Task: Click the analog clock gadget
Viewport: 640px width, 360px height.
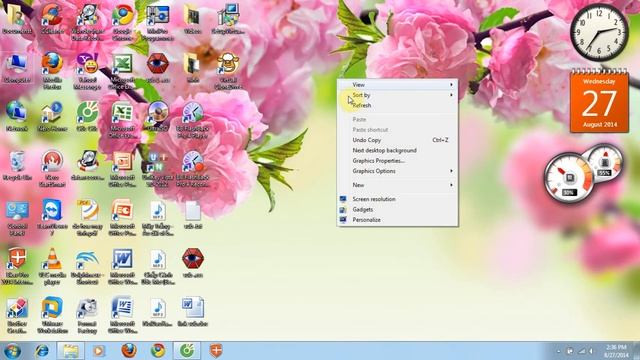Action: (x=599, y=32)
